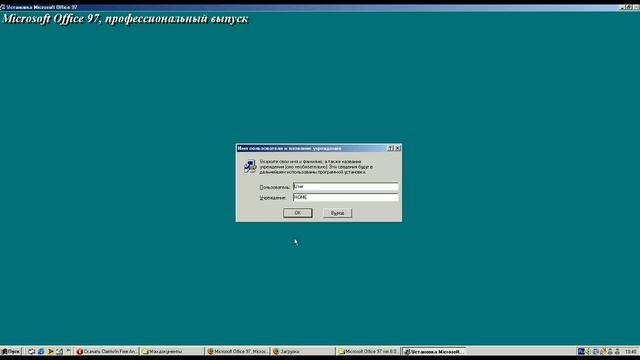Switch to Загрузки taskbar window
640x360 pixels.
click(303, 351)
